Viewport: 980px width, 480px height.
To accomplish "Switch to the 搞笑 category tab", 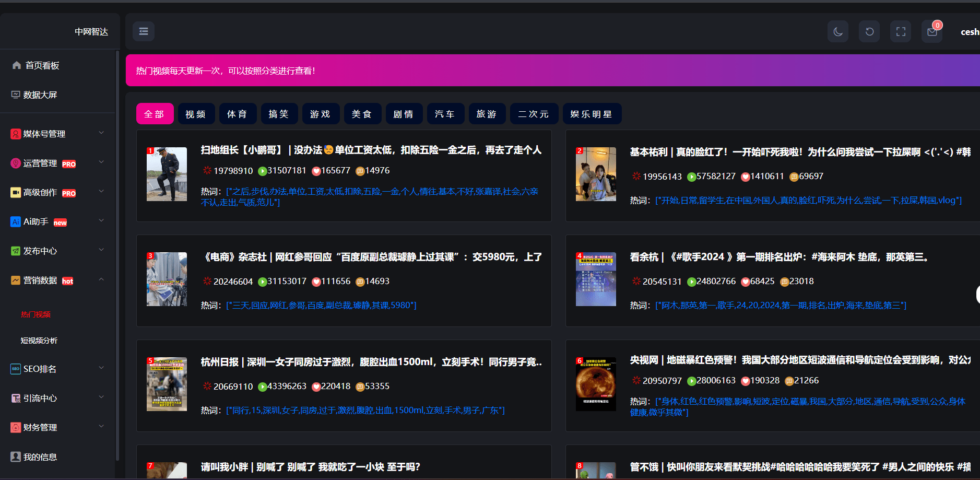I will (279, 114).
